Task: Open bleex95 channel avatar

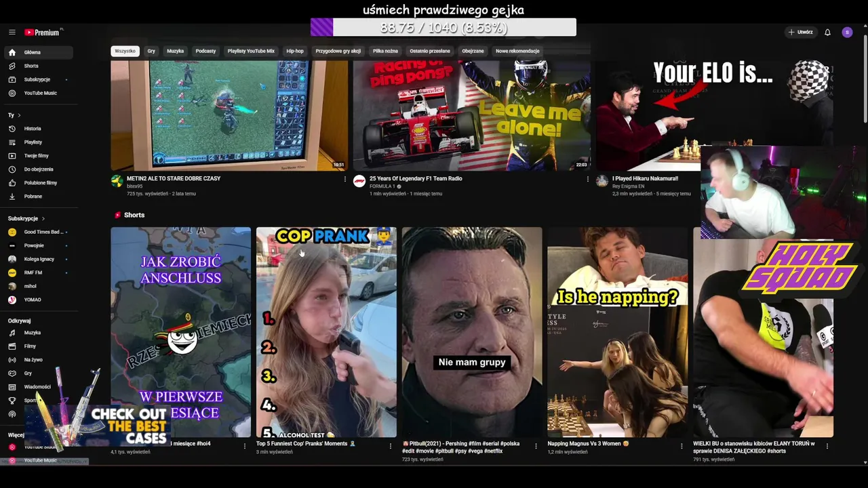Action: [x=117, y=181]
